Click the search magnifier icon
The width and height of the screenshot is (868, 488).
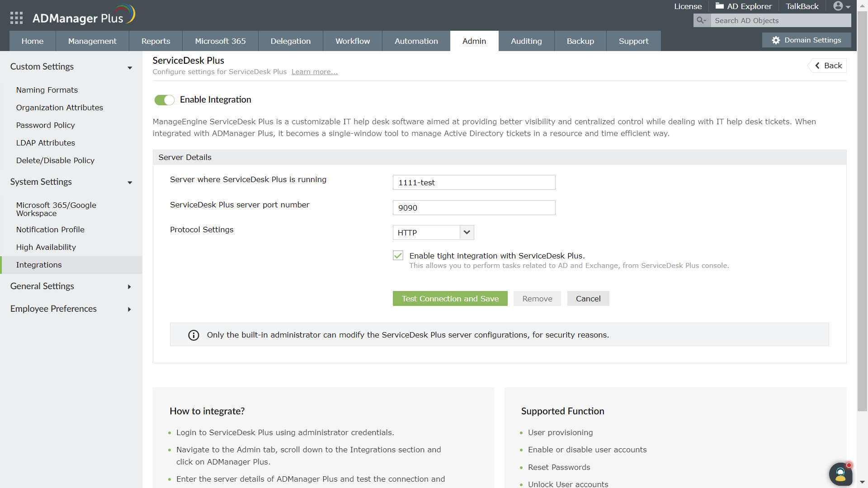(x=701, y=20)
